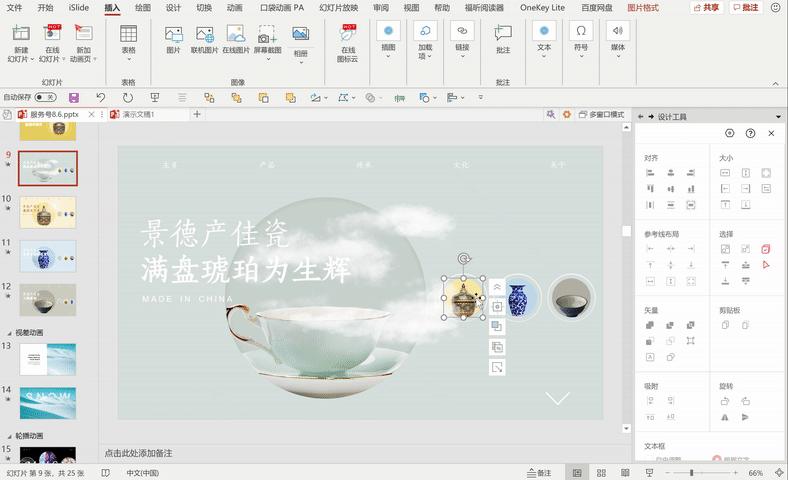Toggle the 自动保存 autosave switch
The width and height of the screenshot is (788, 480).
(45, 97)
